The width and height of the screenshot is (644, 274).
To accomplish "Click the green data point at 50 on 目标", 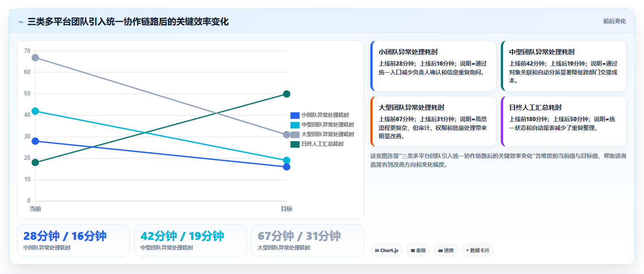I will click(x=287, y=94).
